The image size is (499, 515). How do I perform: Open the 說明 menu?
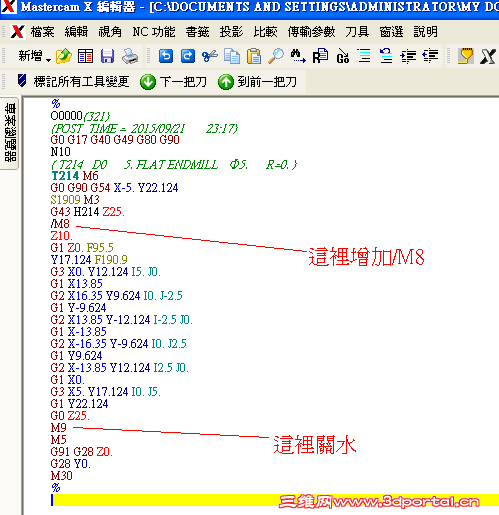[425, 32]
